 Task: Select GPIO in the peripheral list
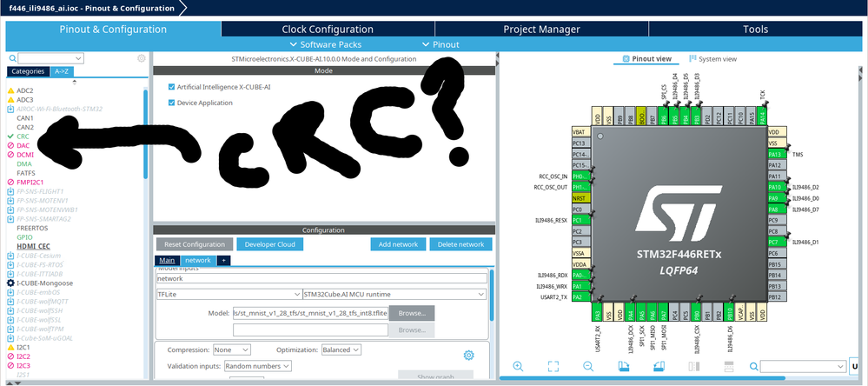[24, 237]
